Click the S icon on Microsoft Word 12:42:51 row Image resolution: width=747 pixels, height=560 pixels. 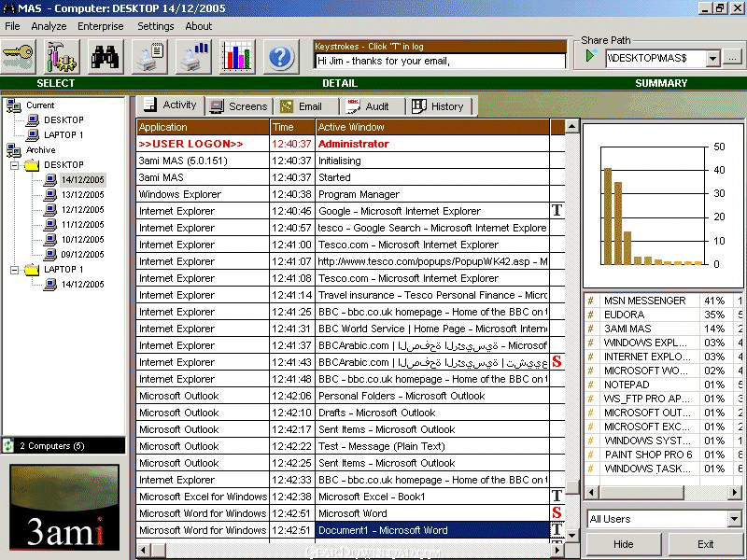tap(557, 512)
